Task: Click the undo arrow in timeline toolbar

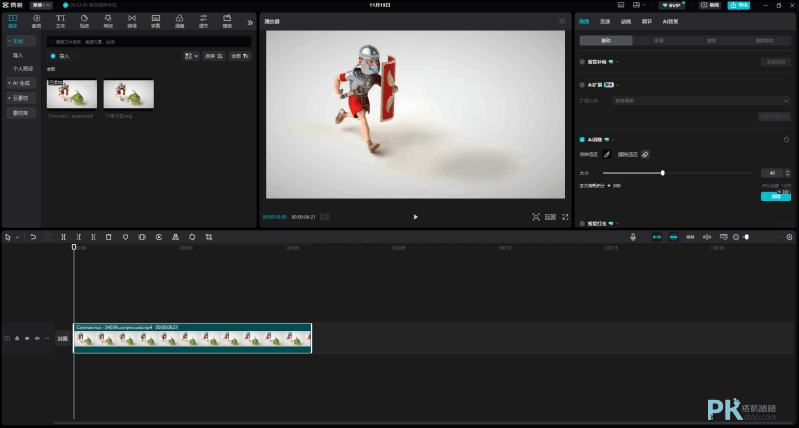Action: (33, 237)
